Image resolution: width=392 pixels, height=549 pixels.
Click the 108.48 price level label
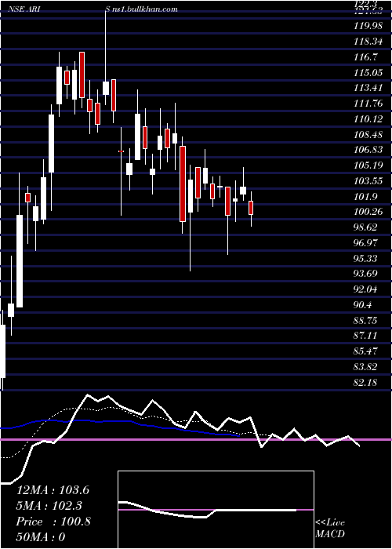coord(368,134)
